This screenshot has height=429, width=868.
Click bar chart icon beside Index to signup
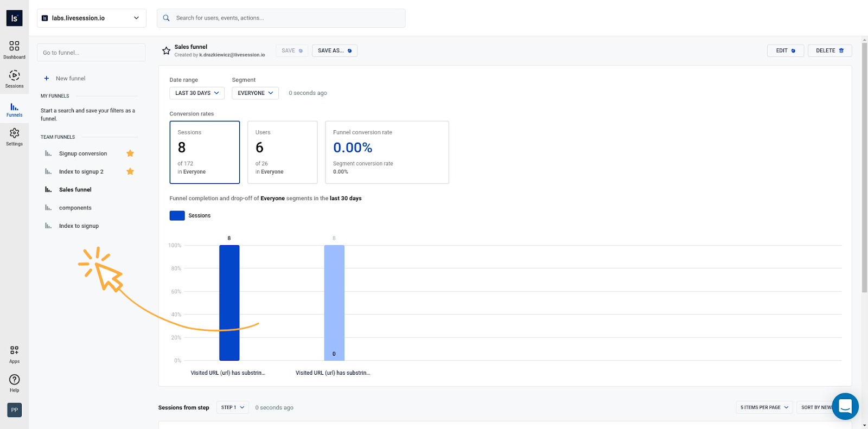click(48, 226)
